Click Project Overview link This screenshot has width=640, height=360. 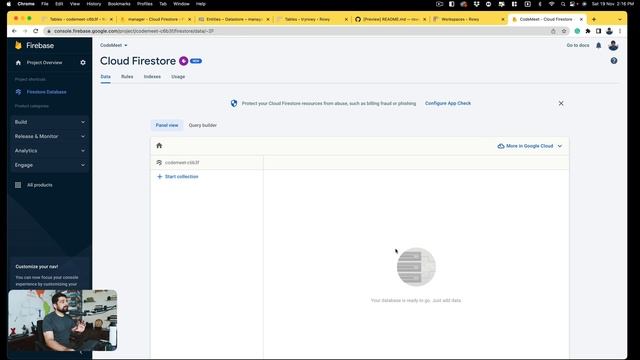click(44, 62)
